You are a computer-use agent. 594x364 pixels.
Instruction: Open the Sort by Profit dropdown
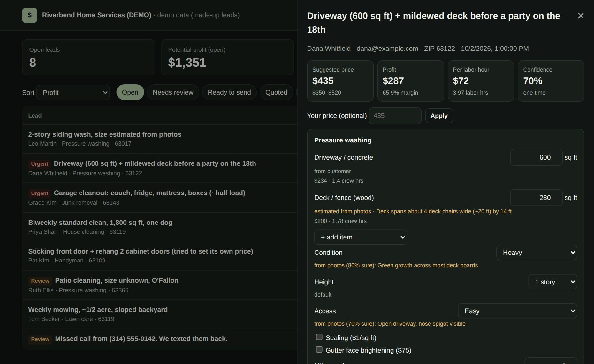73,93
